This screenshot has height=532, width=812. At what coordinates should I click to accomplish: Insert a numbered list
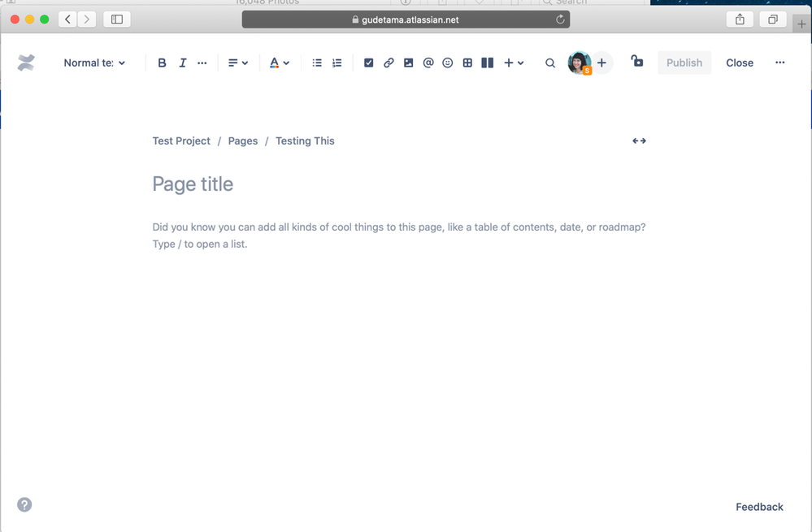337,63
